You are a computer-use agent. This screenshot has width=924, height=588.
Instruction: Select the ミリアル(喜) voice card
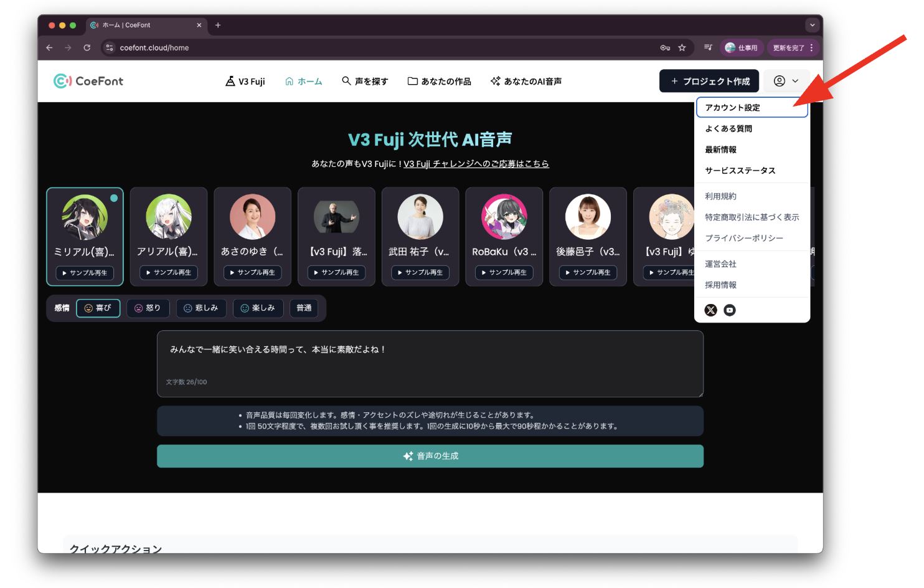[85, 237]
